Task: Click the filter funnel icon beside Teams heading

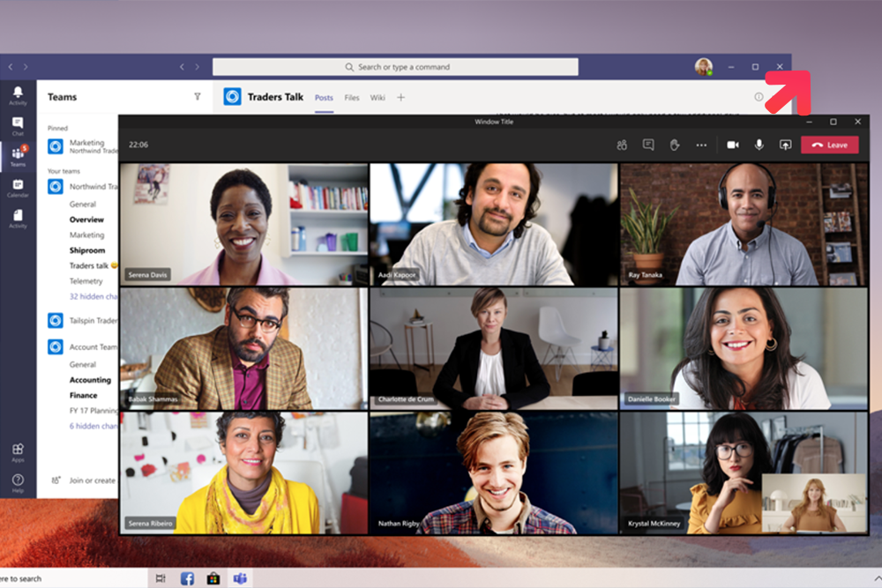Action: pos(198,97)
